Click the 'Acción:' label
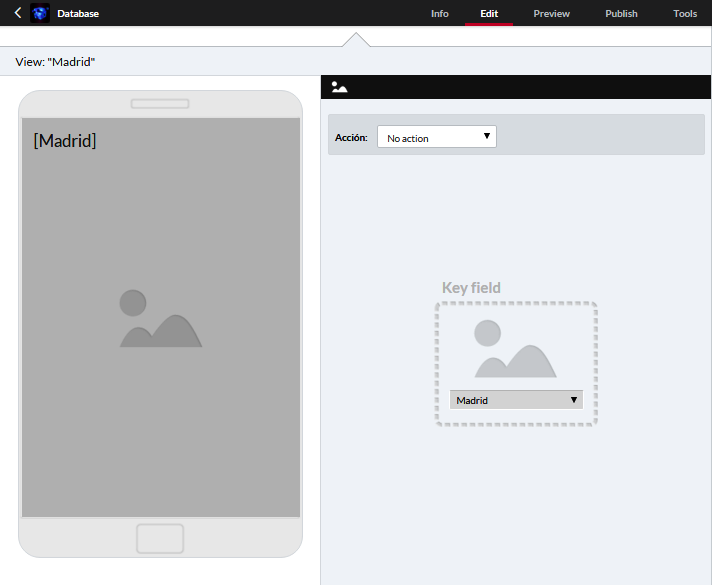The width and height of the screenshot is (712, 585). (x=351, y=138)
